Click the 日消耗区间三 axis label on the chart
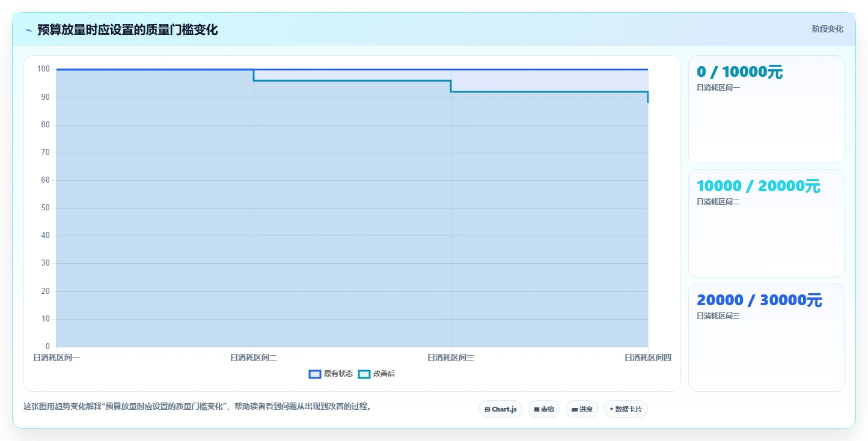 click(x=451, y=358)
